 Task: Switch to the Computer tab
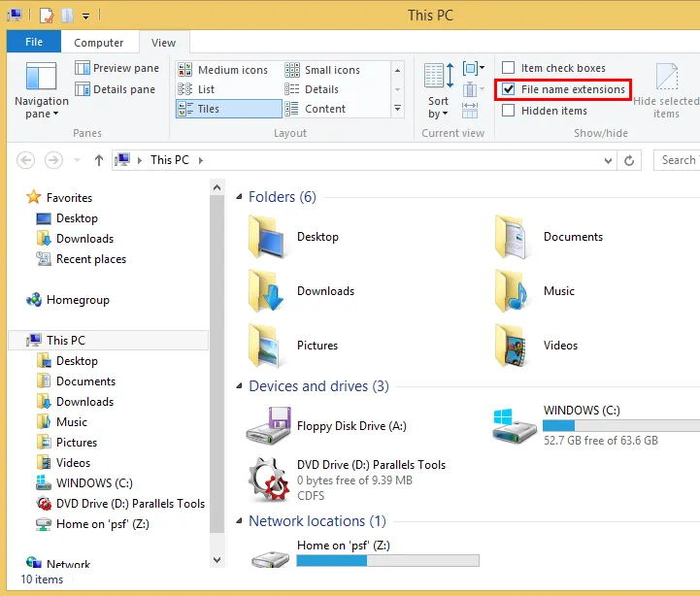click(x=99, y=43)
